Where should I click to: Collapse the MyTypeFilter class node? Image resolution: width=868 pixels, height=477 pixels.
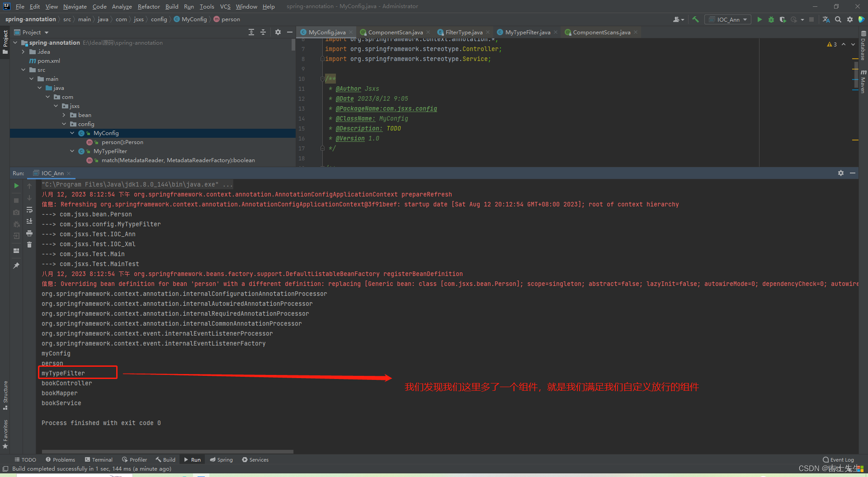(72, 151)
